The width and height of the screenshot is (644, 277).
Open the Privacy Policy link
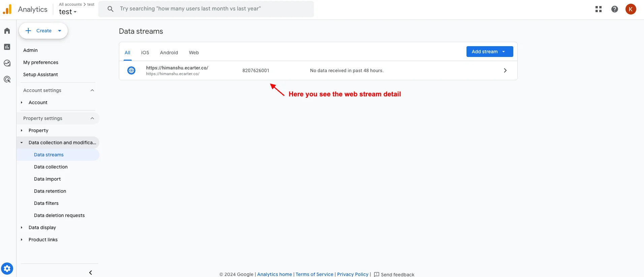pos(353,274)
